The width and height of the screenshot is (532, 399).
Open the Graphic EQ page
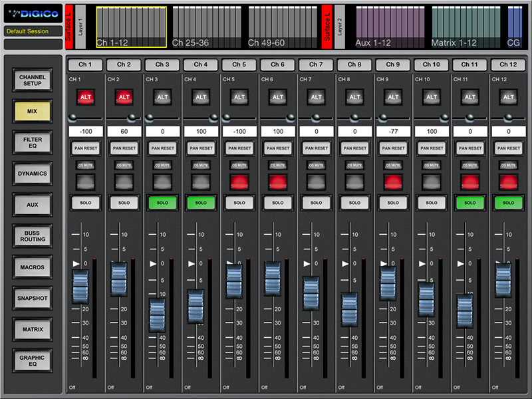[x=33, y=360]
